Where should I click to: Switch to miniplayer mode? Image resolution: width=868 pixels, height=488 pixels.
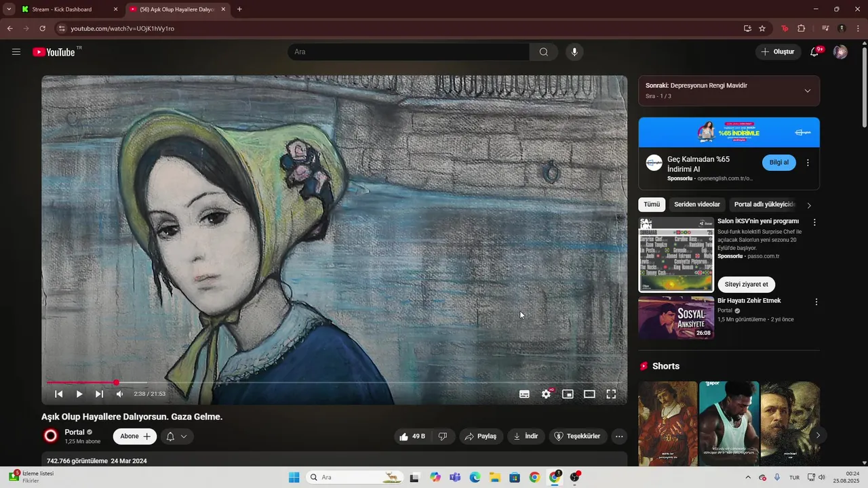coord(568,394)
